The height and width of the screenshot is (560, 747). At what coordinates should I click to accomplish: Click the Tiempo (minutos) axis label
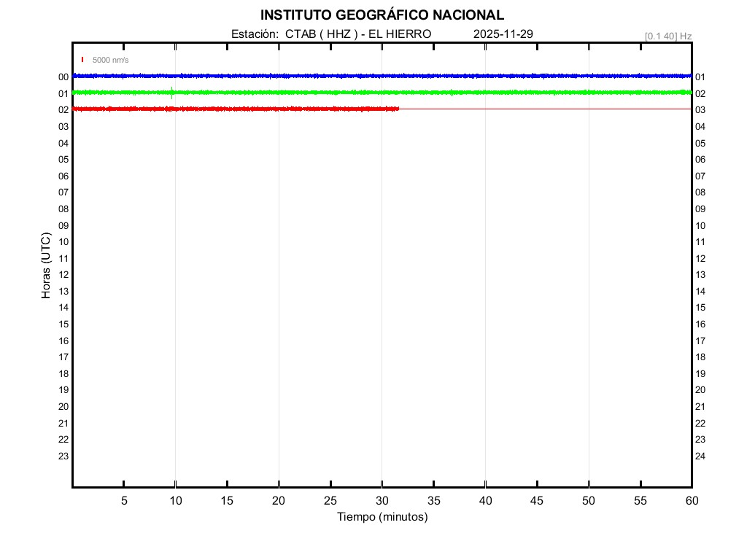pos(382,517)
